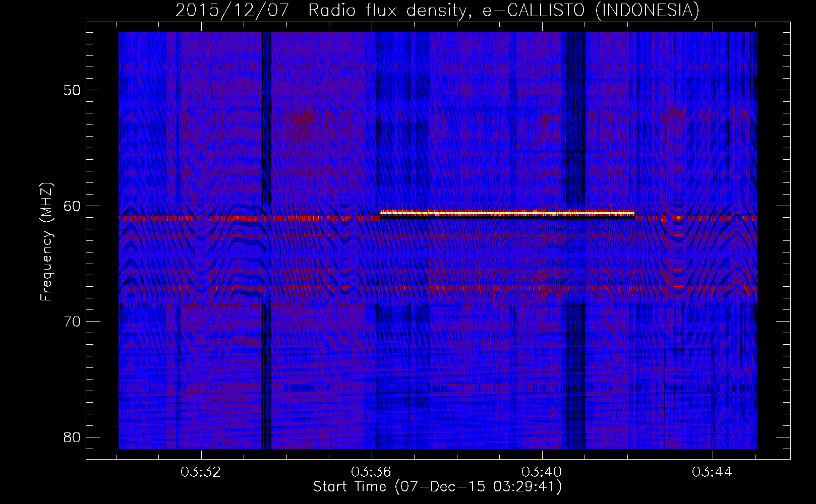Click the bright yellow emission line near 60 MHz
The height and width of the screenshot is (504, 816).
pos(507,213)
